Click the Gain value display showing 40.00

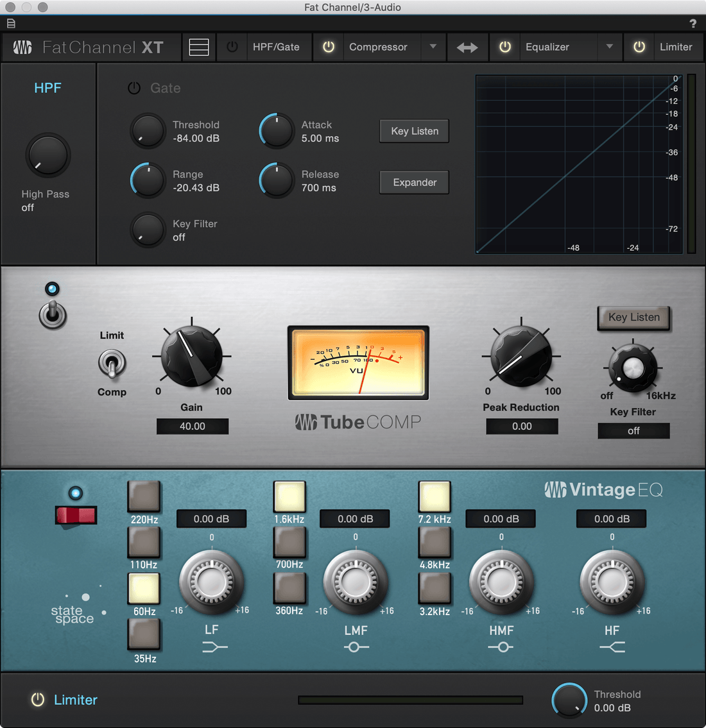pyautogui.click(x=192, y=426)
